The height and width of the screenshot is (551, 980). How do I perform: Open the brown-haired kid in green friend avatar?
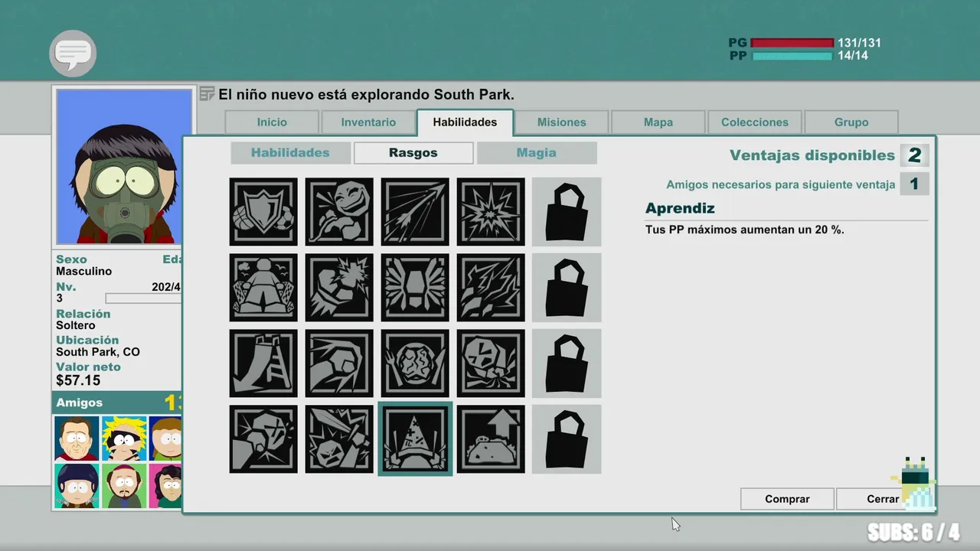(x=165, y=439)
